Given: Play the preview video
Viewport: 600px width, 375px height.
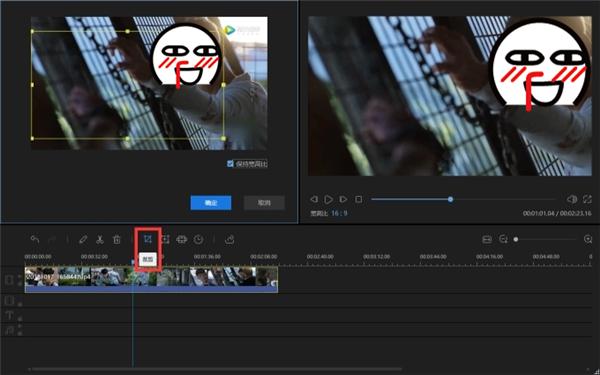Looking at the screenshot, I should click(328, 199).
